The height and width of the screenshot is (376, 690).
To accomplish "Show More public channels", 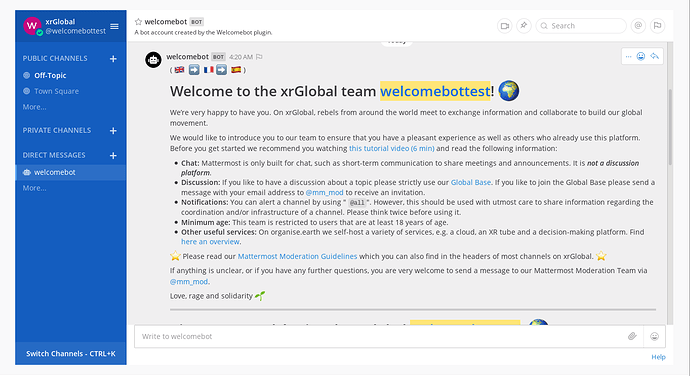I will coord(34,107).
